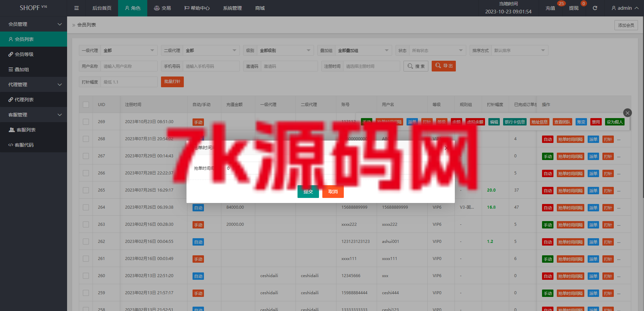Open the 级别 全部级别 dropdown
The width and height of the screenshot is (644, 311).
pos(285,50)
